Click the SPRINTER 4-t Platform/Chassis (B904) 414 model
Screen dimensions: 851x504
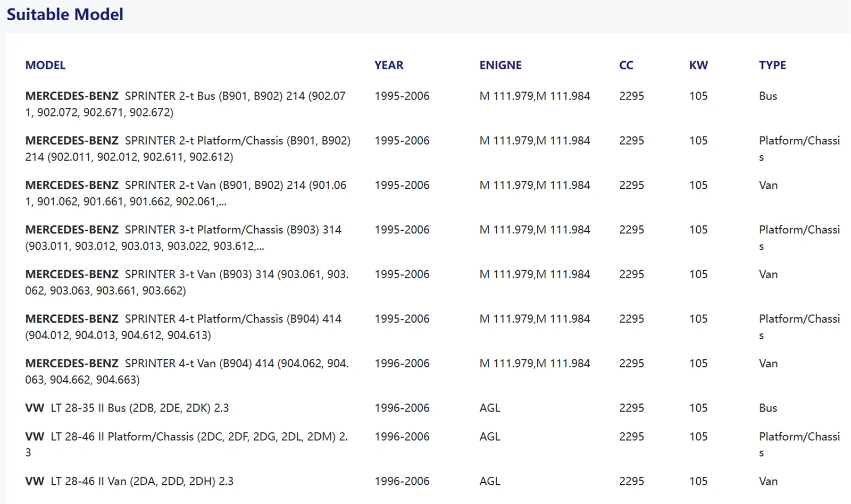click(183, 327)
